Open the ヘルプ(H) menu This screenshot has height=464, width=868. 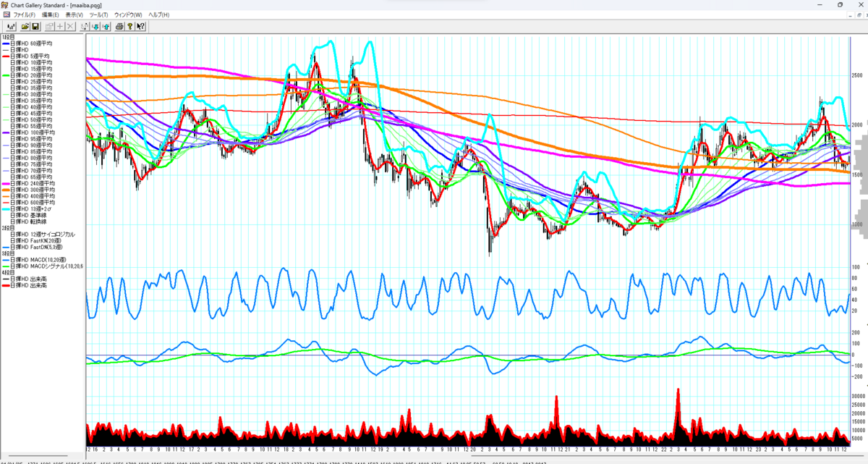(159, 14)
